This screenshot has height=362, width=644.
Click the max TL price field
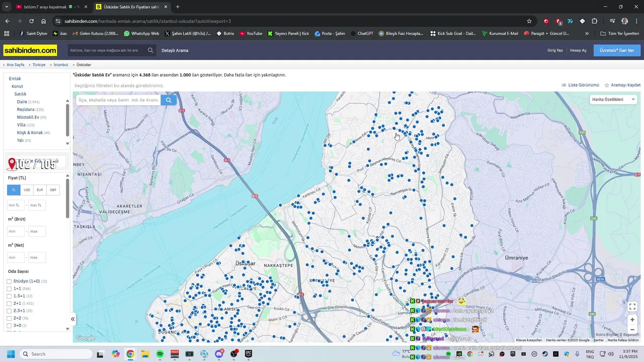pos(37,205)
